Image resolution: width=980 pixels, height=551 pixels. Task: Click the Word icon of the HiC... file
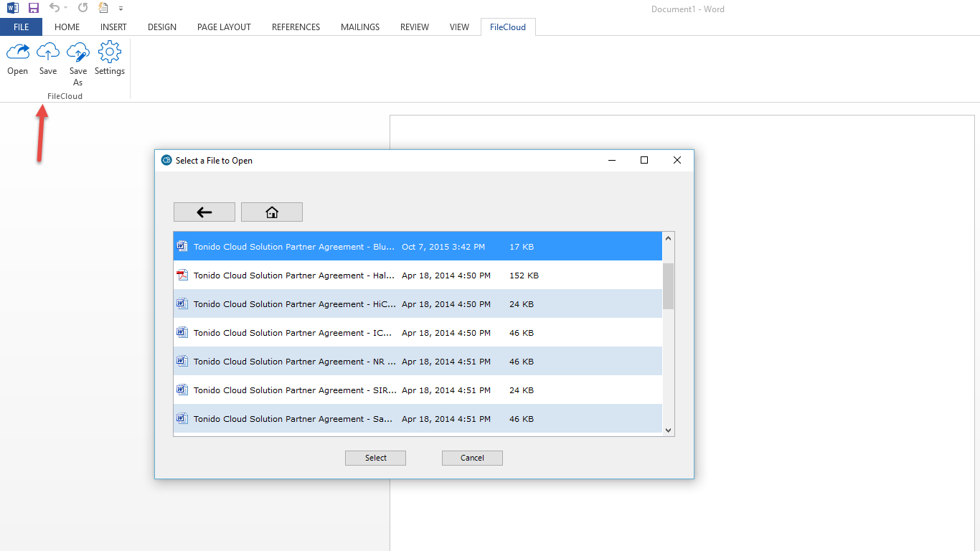(x=182, y=303)
